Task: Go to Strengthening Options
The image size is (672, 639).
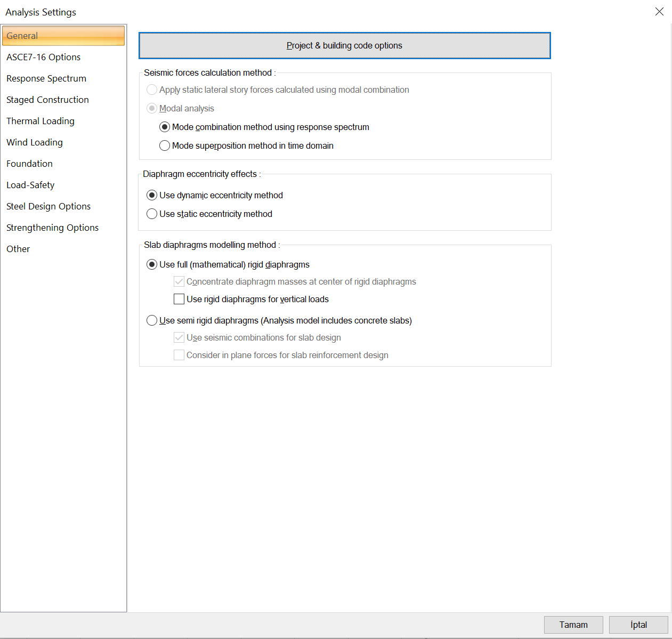Action: coord(63,228)
